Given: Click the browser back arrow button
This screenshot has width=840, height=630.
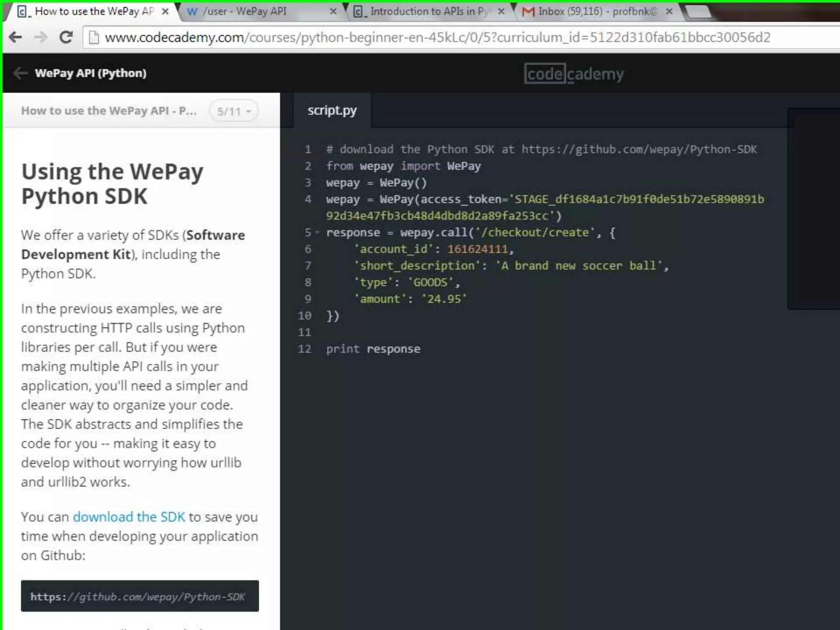Looking at the screenshot, I should pyautogui.click(x=15, y=37).
